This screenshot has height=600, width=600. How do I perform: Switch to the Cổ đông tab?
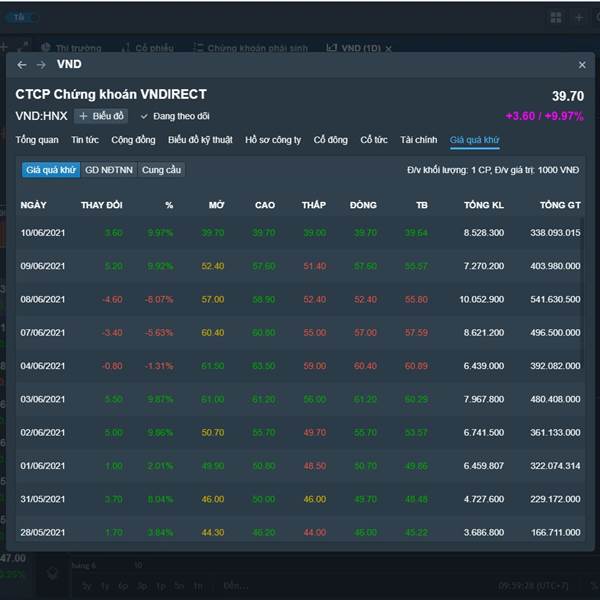[x=331, y=140]
